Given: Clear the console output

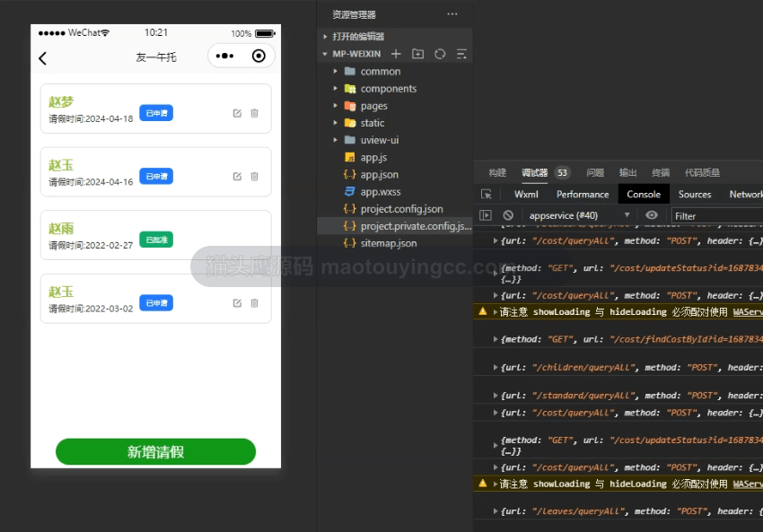Looking at the screenshot, I should [x=508, y=215].
